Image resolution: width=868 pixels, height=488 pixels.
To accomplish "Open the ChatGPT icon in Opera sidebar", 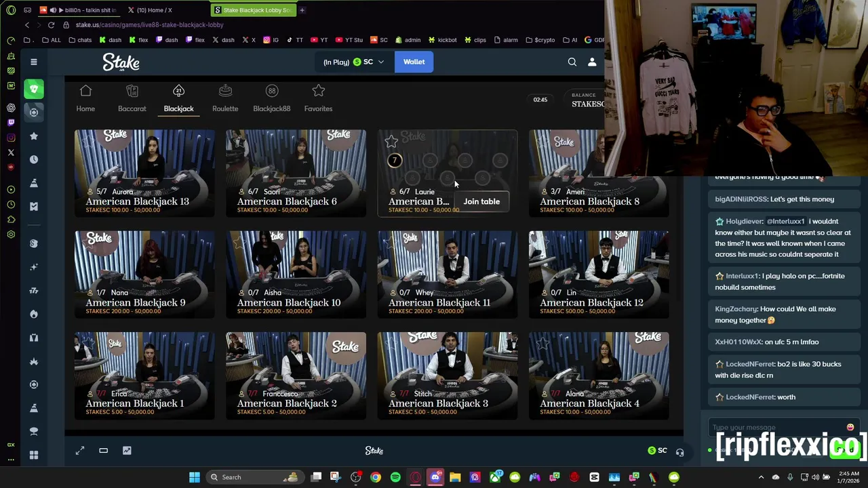I will click(11, 108).
